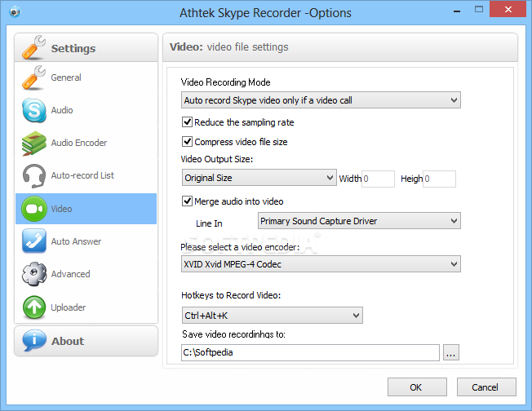Click the 'Video Recording Mode' label
Screen dimensions: 532x411
[x=225, y=82]
